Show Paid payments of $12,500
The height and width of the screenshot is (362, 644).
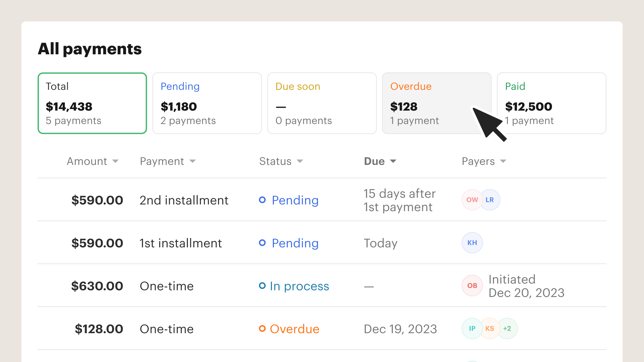point(551,103)
